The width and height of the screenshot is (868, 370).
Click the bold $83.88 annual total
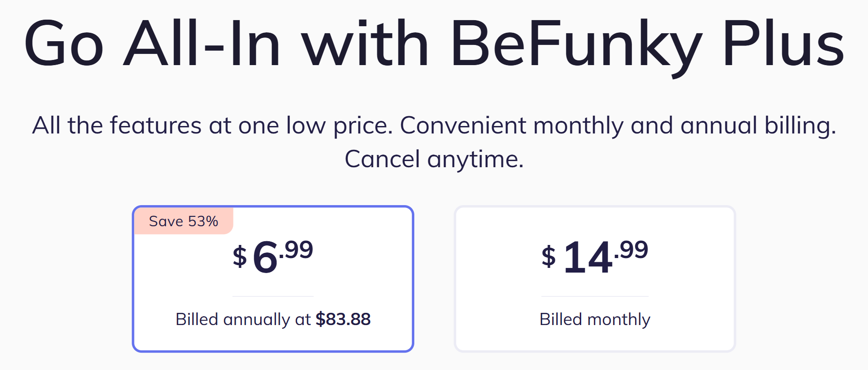pyautogui.click(x=343, y=319)
